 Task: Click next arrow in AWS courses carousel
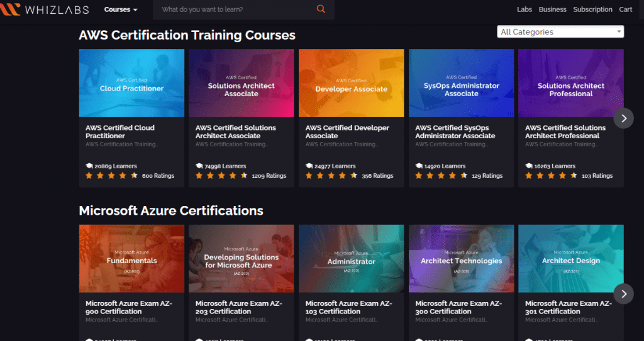point(623,118)
